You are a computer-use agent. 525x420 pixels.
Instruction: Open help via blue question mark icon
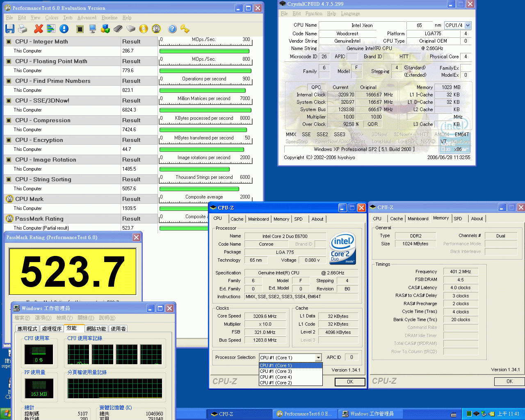tap(172, 29)
